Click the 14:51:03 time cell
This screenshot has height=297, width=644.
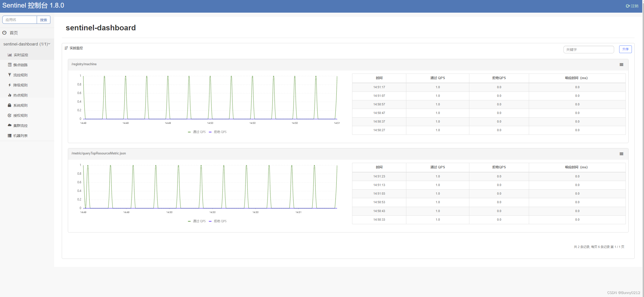(379, 194)
